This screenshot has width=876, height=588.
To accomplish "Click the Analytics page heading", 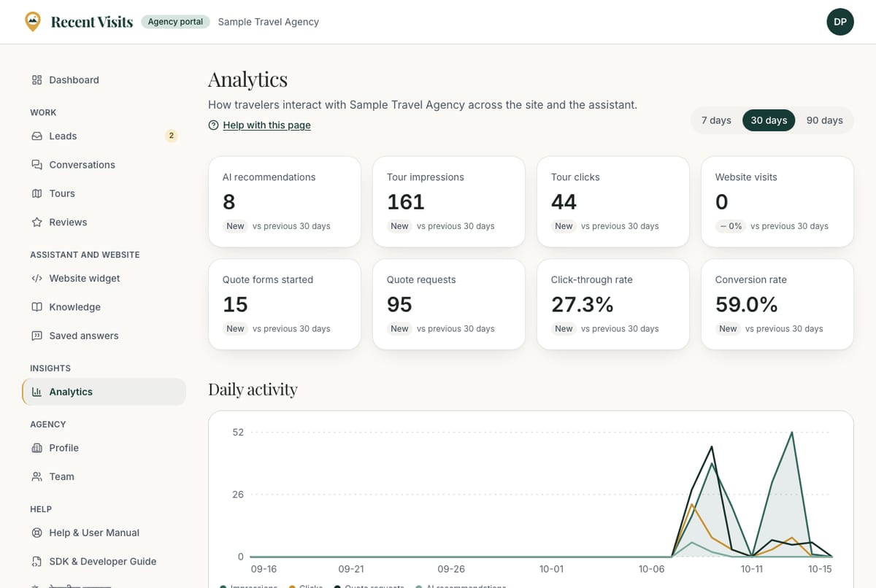I will click(247, 79).
